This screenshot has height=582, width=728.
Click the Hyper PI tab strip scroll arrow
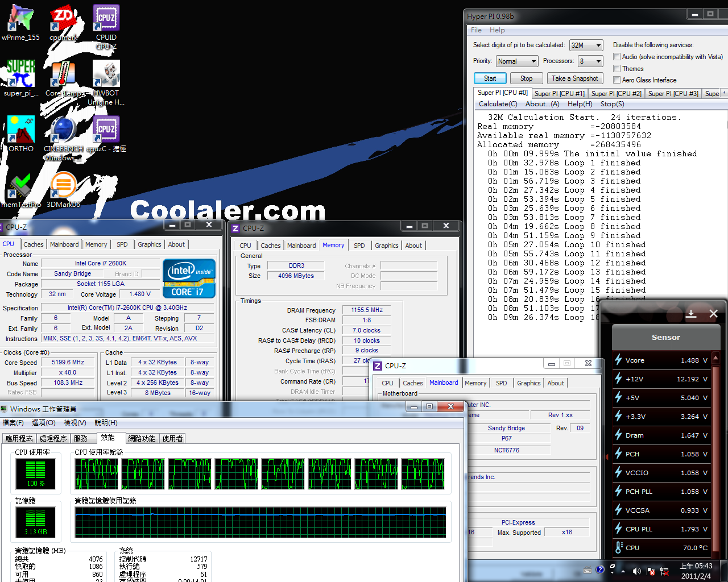pyautogui.click(x=725, y=93)
